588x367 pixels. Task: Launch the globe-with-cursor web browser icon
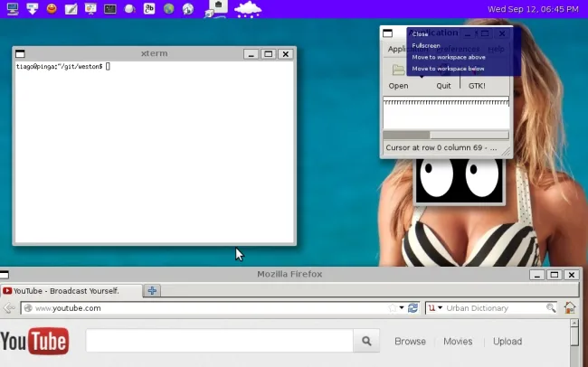pyautogui.click(x=188, y=9)
